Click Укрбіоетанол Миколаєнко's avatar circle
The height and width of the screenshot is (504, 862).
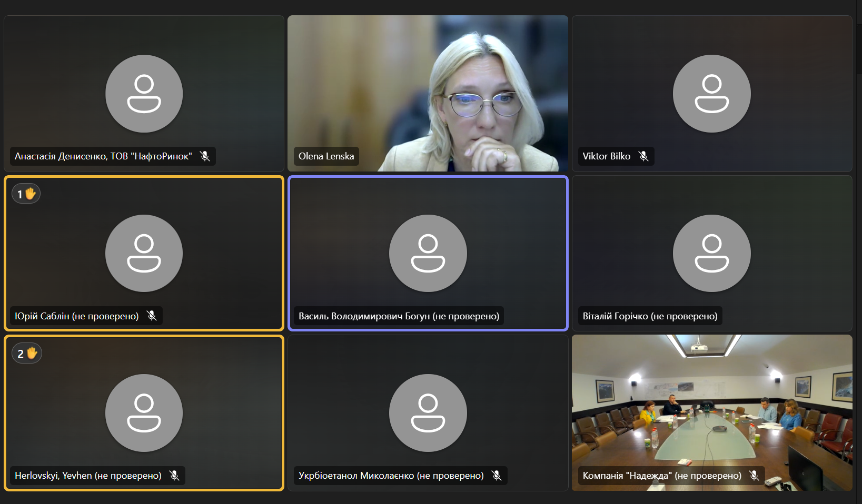click(428, 413)
